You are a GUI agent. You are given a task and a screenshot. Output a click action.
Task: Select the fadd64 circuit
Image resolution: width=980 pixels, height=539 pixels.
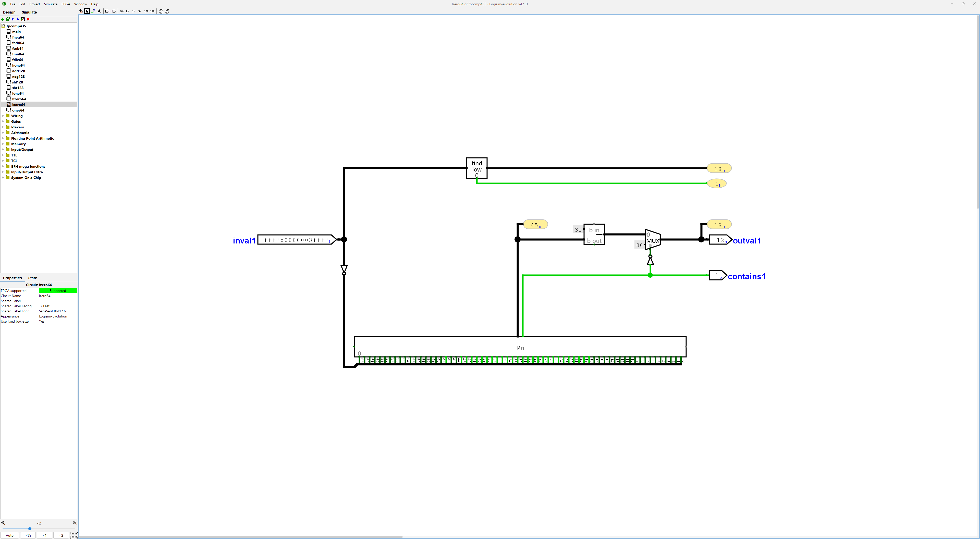pyautogui.click(x=18, y=43)
